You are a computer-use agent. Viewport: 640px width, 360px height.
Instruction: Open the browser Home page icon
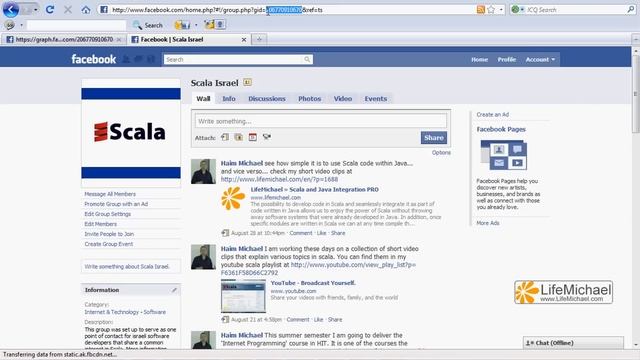(x=86, y=10)
